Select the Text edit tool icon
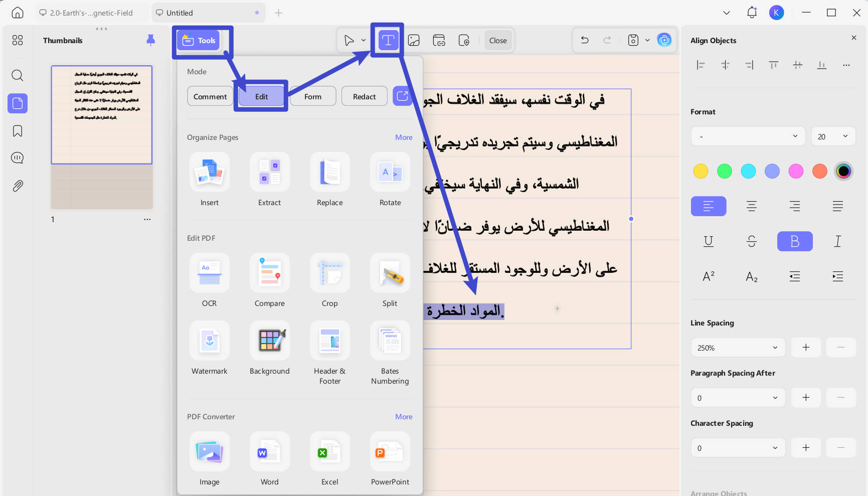This screenshot has width=868, height=496. [x=388, y=40]
